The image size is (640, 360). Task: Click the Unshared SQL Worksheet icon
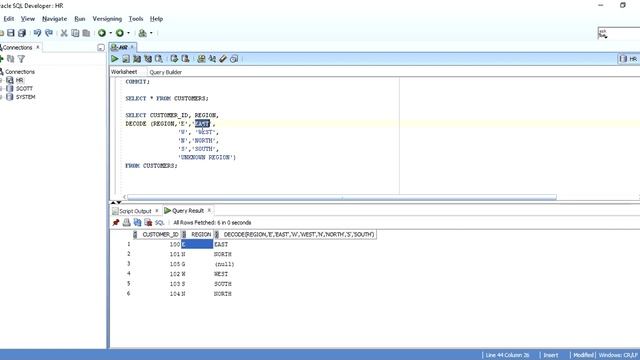[201, 59]
